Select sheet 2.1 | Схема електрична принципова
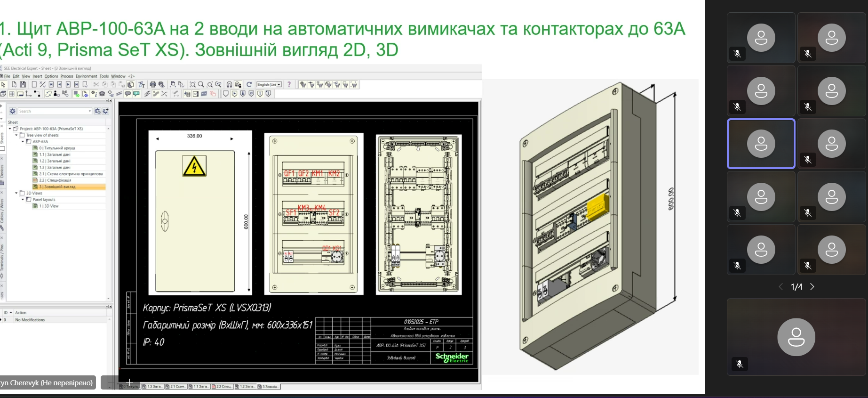 pyautogui.click(x=71, y=174)
